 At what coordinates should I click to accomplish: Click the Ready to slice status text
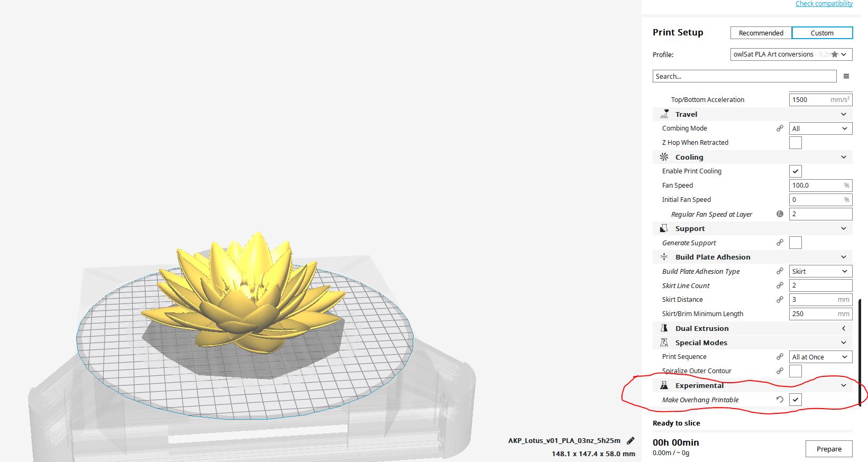(x=677, y=423)
